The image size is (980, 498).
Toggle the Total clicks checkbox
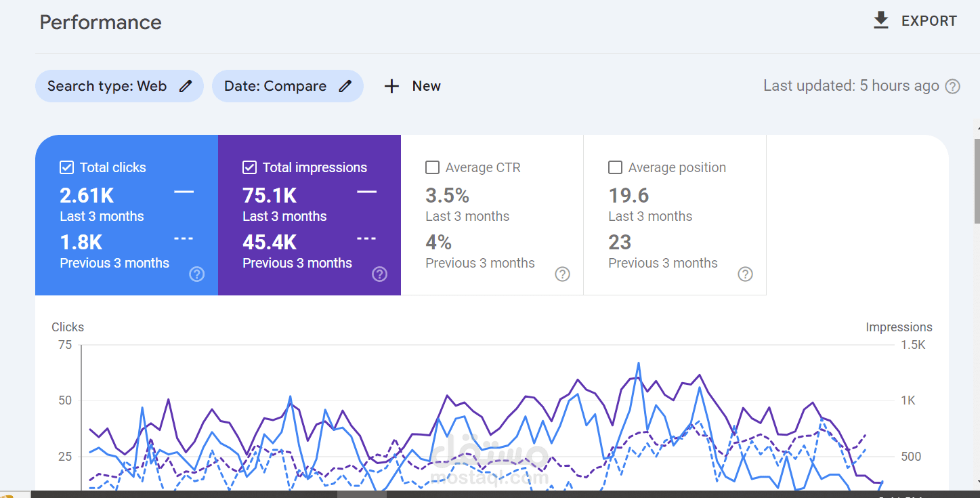point(66,167)
